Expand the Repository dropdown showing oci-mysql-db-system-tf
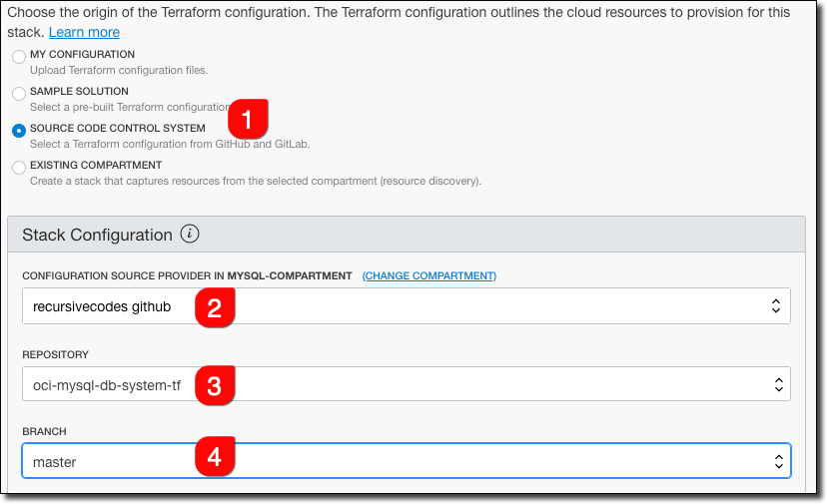Screen dimensions: 827x504 [406, 383]
